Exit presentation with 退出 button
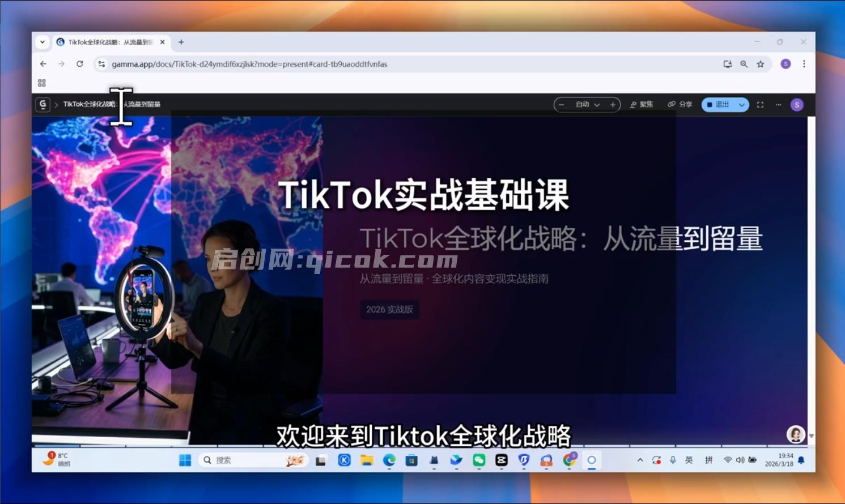This screenshot has width=845, height=504. click(x=718, y=105)
